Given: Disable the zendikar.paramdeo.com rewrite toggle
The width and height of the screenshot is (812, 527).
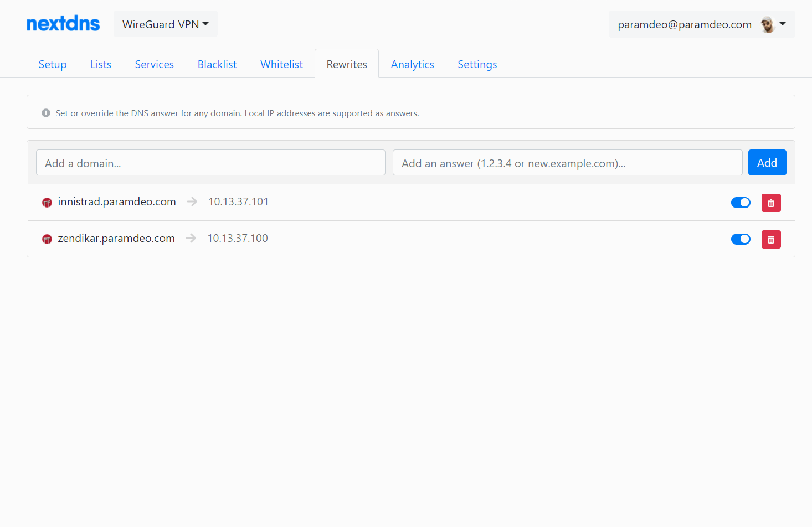Looking at the screenshot, I should pos(741,239).
